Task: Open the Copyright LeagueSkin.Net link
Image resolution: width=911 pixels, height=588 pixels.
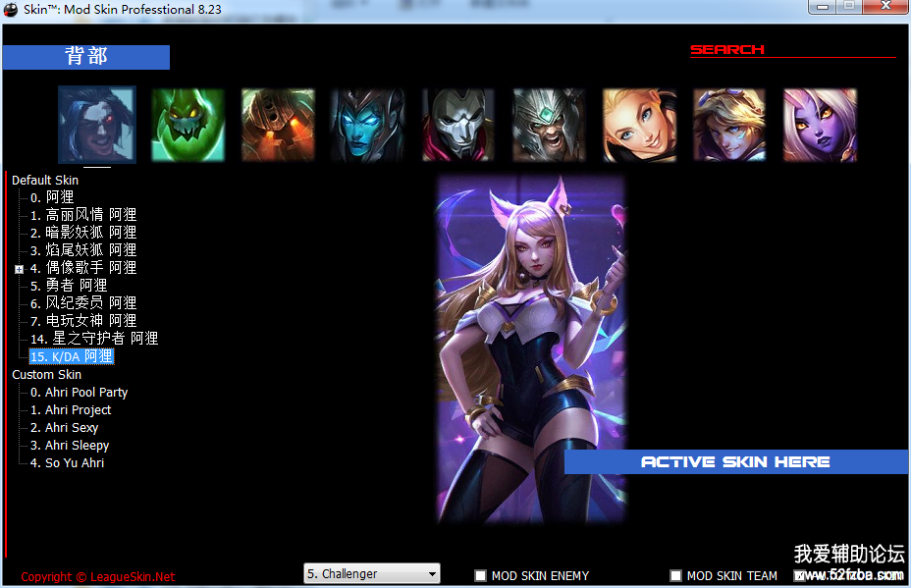Action: [x=97, y=577]
